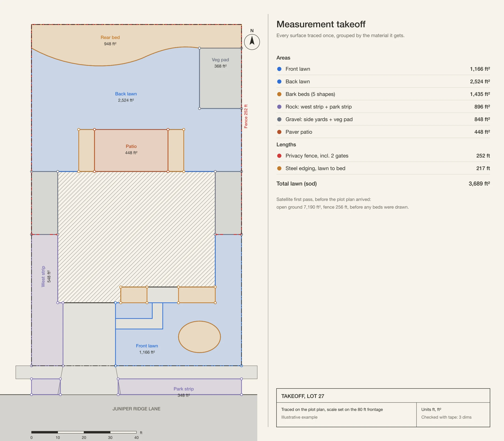
Task: Click the gray dot beside Gravel row
Action: click(x=279, y=119)
